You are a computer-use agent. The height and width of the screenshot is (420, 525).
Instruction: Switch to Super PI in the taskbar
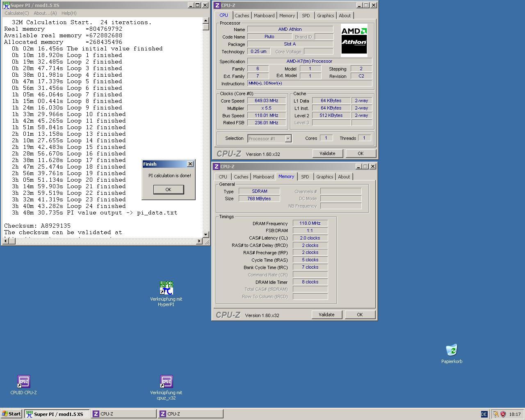[57, 414]
